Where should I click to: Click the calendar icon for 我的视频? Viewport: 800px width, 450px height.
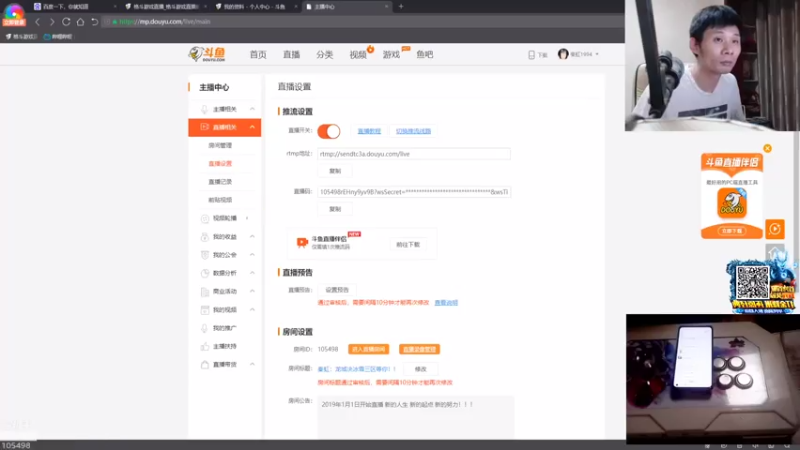(x=205, y=310)
